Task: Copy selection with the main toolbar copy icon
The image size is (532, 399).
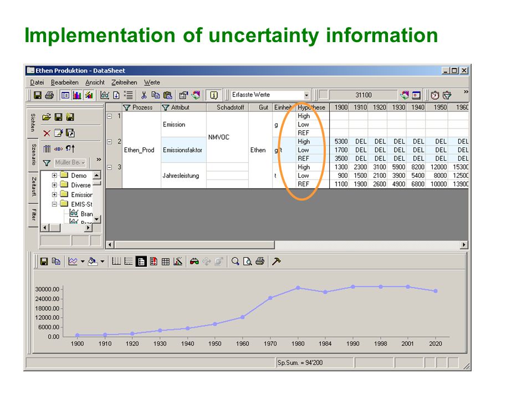Action: (x=156, y=95)
